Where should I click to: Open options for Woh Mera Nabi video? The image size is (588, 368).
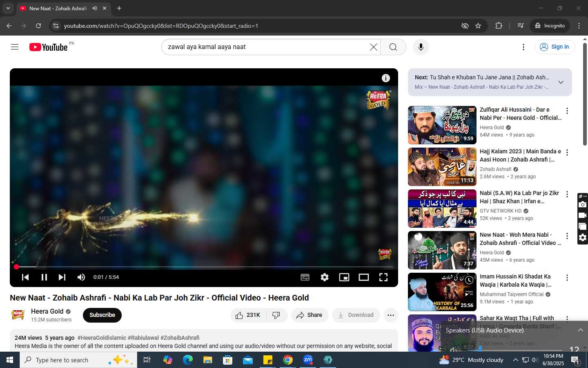[x=567, y=236]
